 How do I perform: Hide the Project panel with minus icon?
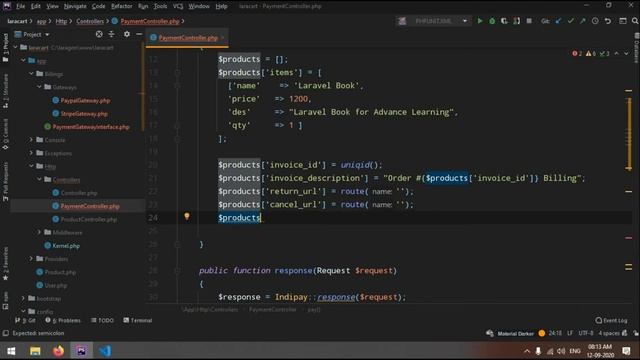pyautogui.click(x=139, y=34)
